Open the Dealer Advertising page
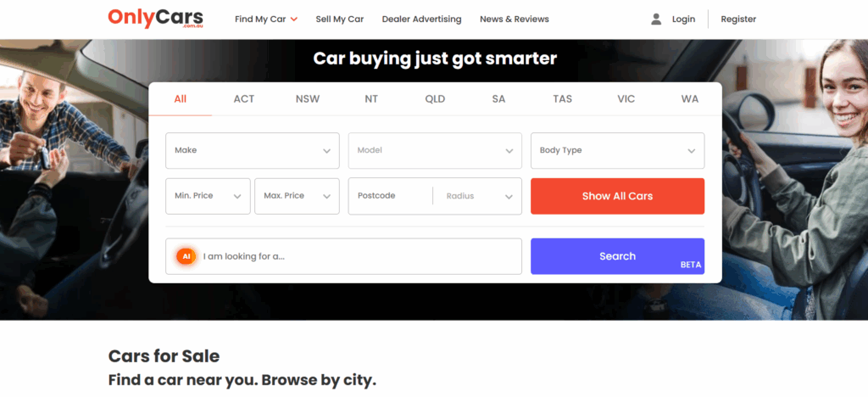This screenshot has height=397, width=868. click(x=422, y=20)
